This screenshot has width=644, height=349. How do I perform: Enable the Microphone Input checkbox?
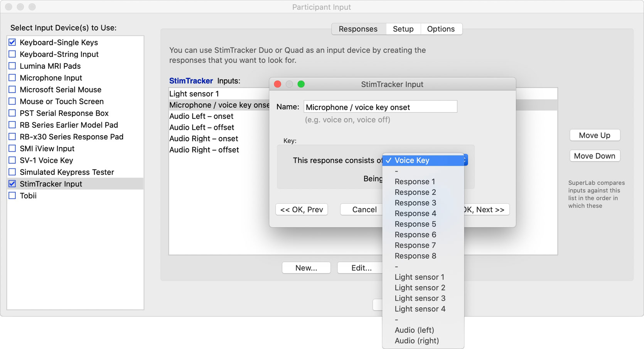coord(12,78)
